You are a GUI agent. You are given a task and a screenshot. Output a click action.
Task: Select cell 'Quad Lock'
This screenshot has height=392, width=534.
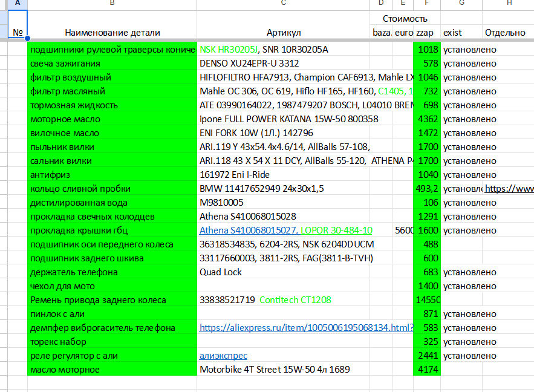284,272
